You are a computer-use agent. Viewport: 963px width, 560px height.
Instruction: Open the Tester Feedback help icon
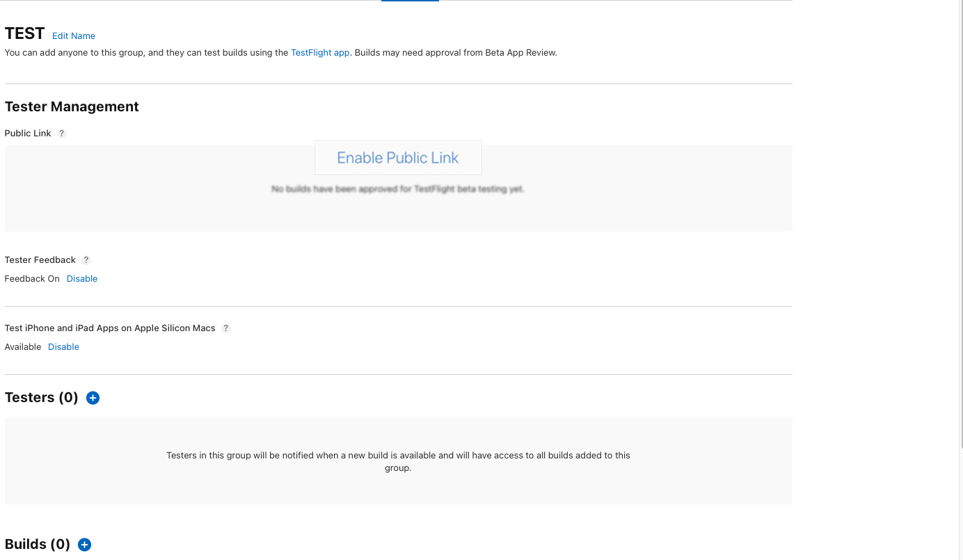[x=86, y=259]
